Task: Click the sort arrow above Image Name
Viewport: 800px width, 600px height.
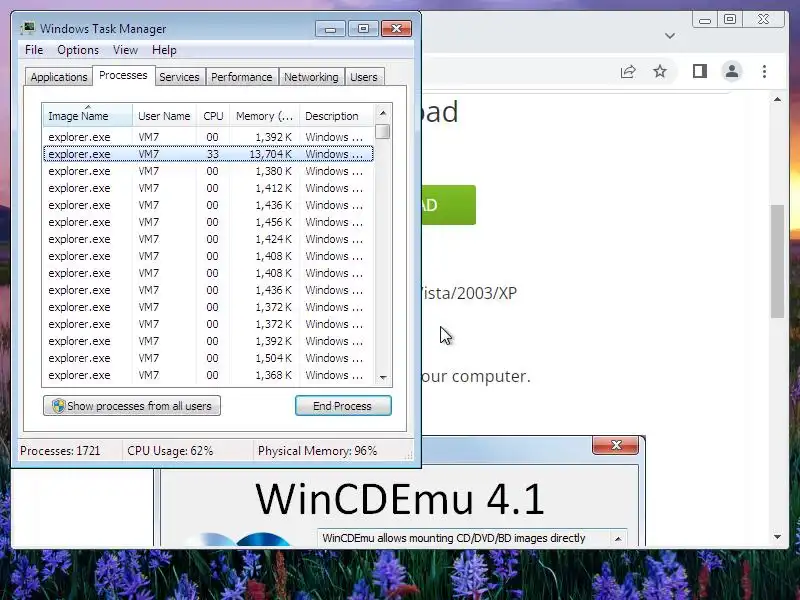Action: point(88,107)
